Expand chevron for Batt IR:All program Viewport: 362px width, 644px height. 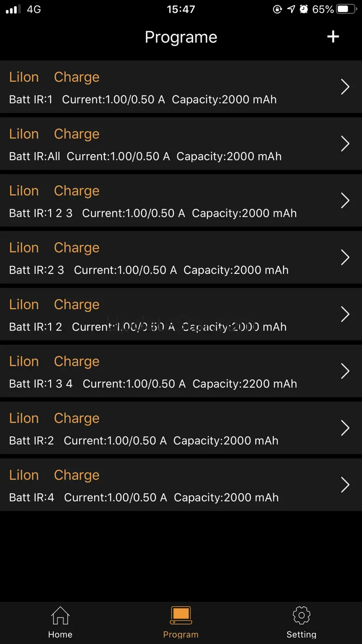click(345, 144)
